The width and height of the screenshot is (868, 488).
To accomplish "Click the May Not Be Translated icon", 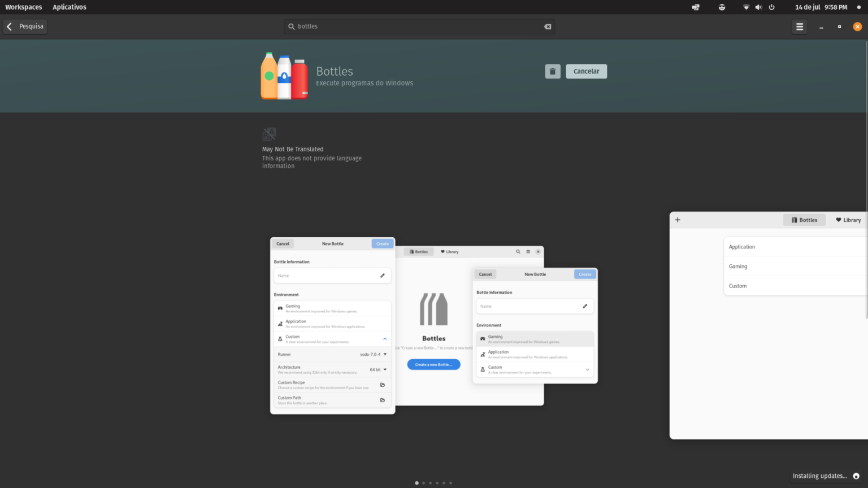I will point(269,134).
